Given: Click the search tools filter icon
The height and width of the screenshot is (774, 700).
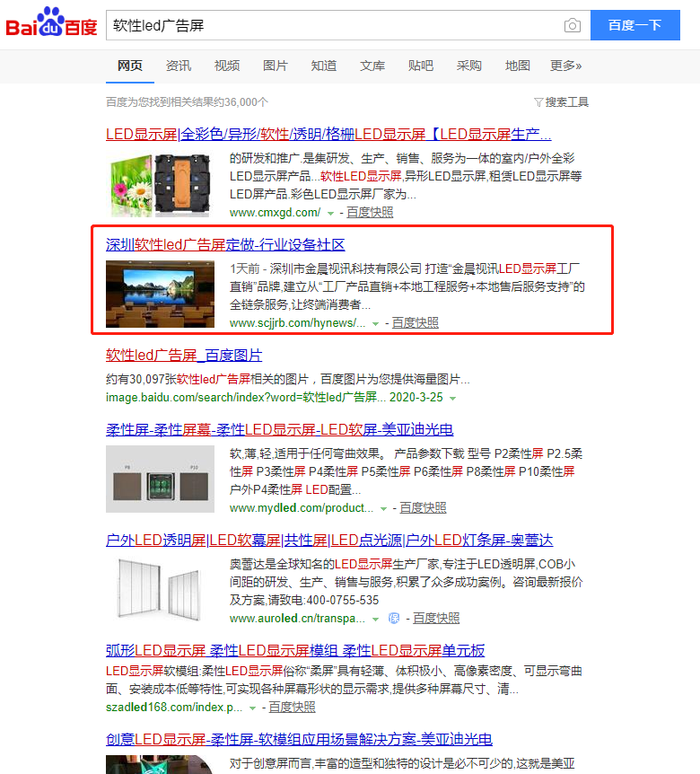Looking at the screenshot, I should pyautogui.click(x=538, y=102).
